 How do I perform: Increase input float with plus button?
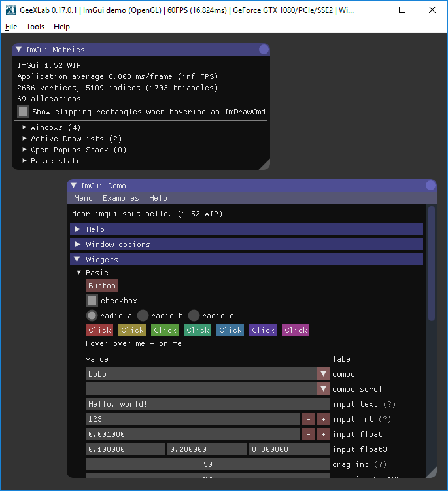323,434
